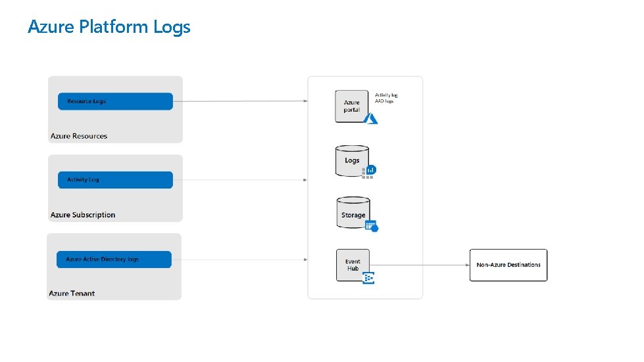Click the storage table icon beside Storage

click(372, 226)
